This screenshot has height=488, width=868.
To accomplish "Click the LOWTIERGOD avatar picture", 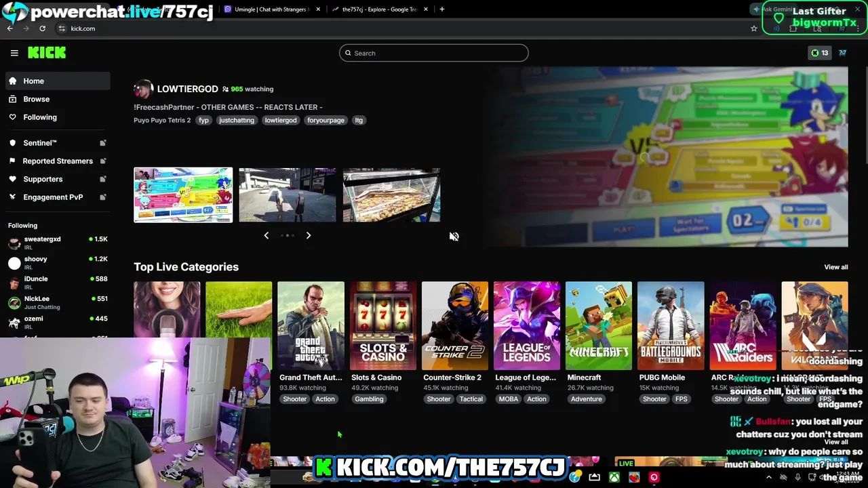I will (143, 89).
